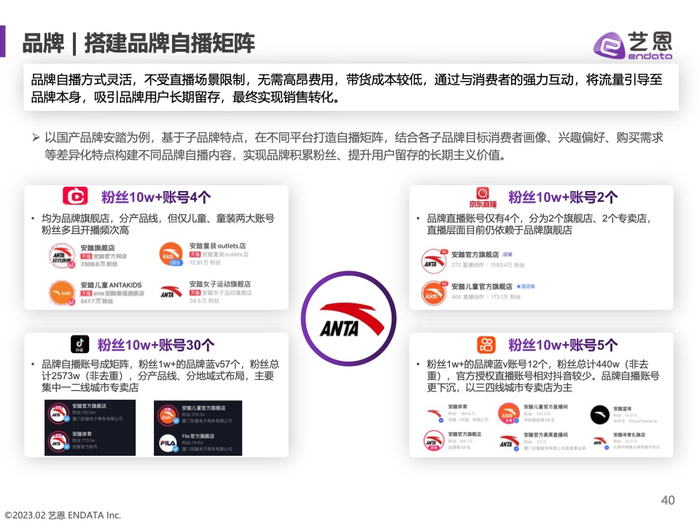
Task: Click the 京东直播 platform icon
Action: click(483, 197)
